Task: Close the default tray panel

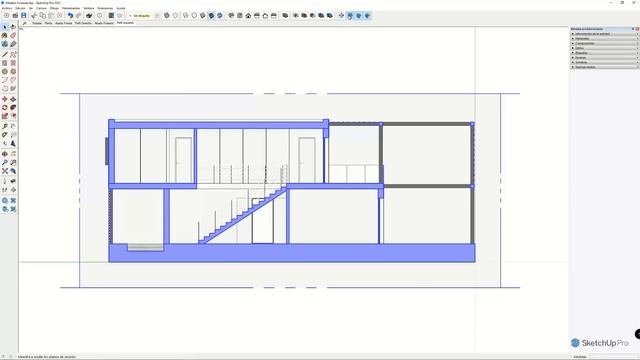Action: tap(637, 29)
